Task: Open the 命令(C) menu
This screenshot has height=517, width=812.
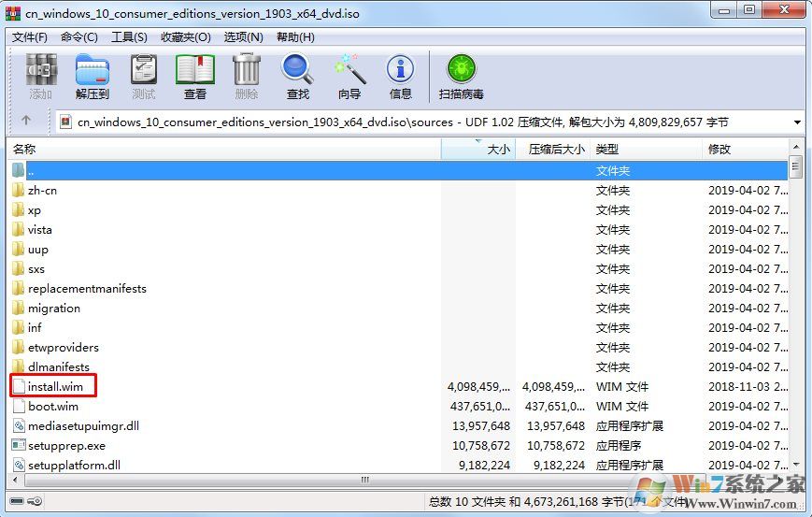Action: (79, 37)
